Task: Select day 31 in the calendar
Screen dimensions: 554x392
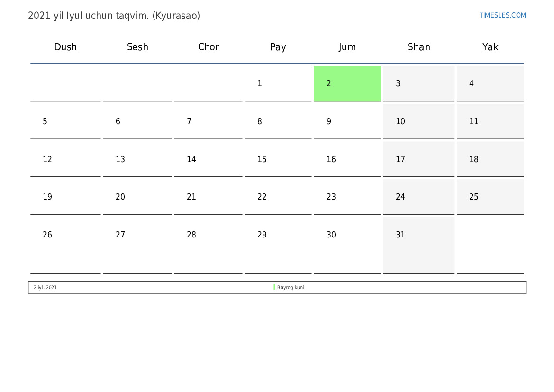Action: 418,246
